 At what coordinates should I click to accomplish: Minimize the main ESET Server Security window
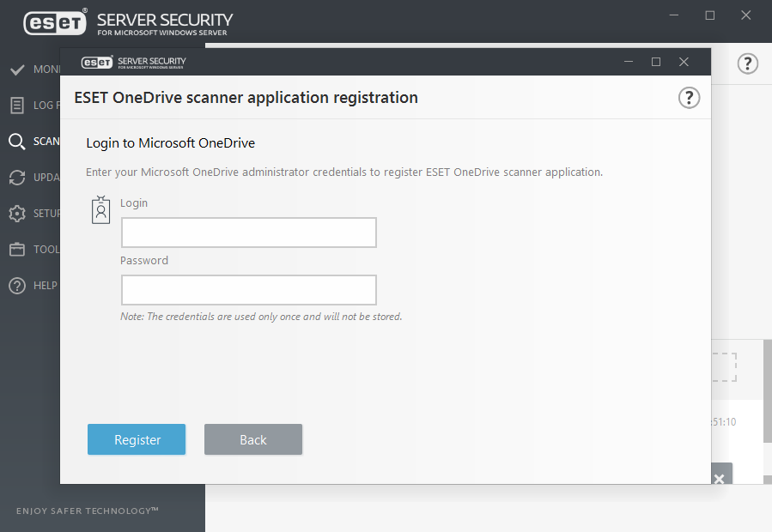[x=674, y=15]
